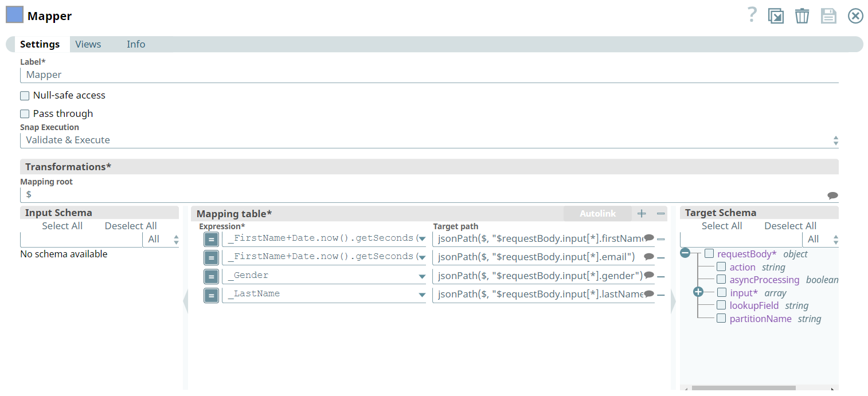Click Autolink button
Viewport: 868px width, 396px height.
[597, 214]
